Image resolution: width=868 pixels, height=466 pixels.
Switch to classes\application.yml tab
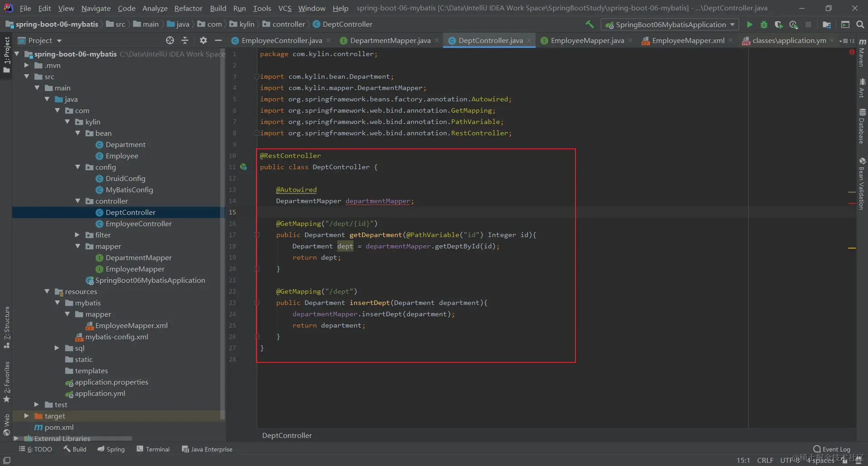point(789,40)
